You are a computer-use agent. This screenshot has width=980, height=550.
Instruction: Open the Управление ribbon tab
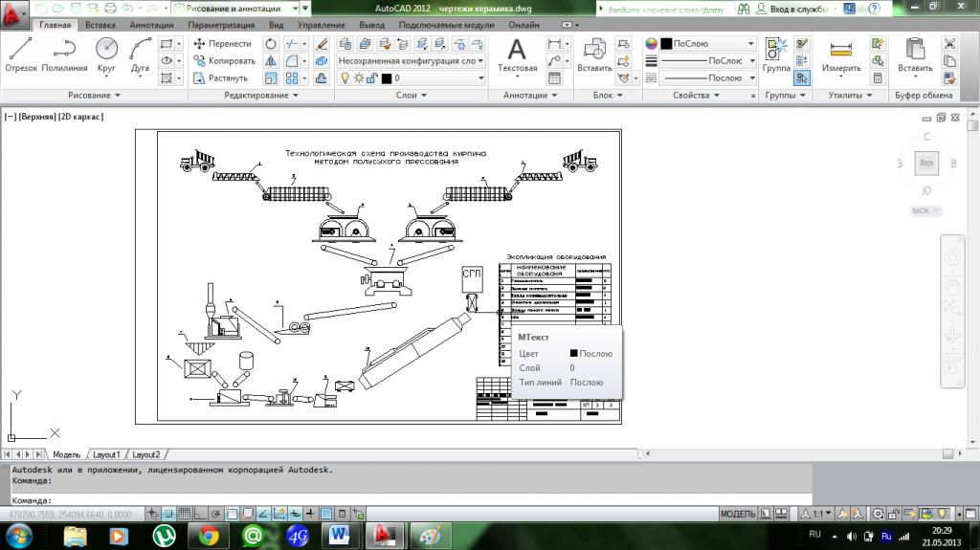tap(322, 25)
